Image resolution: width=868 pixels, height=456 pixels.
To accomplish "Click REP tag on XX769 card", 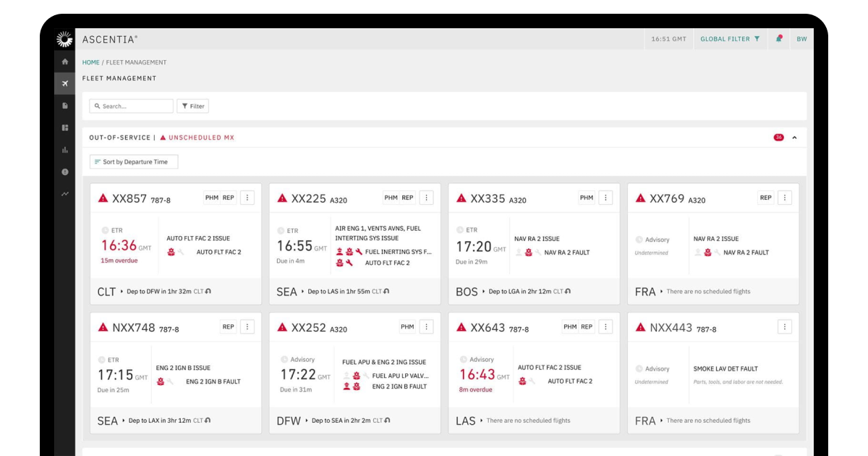I will click(766, 198).
